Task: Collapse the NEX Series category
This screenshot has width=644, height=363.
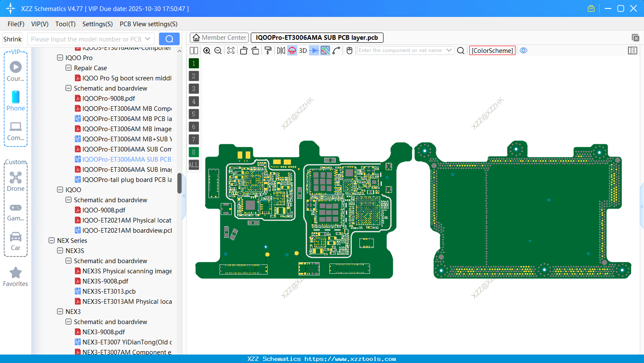Action: tap(52, 240)
